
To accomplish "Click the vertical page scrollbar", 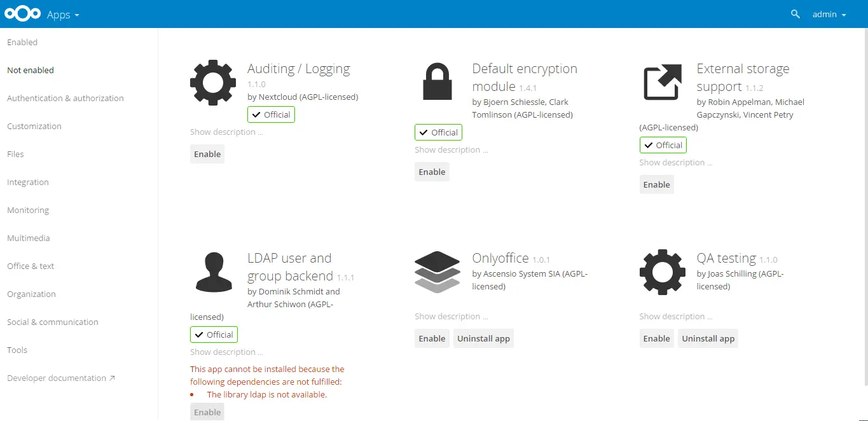I will [865, 207].
